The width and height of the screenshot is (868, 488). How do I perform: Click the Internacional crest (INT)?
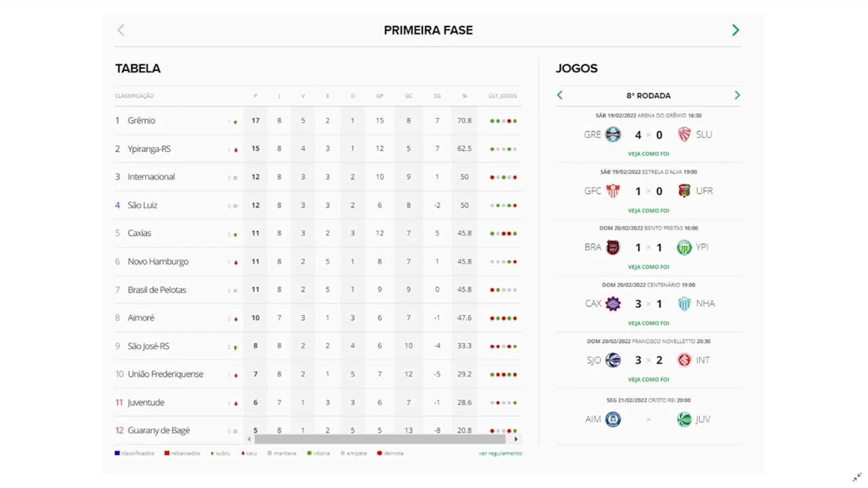tap(684, 360)
